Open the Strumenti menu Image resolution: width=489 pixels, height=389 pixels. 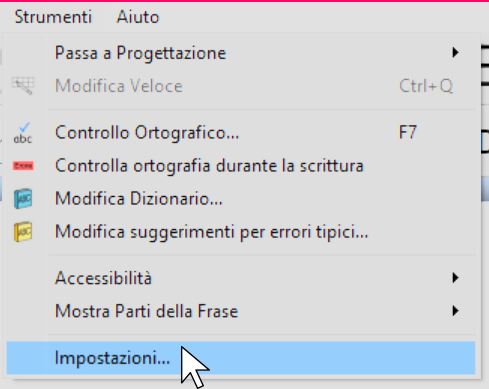(53, 17)
